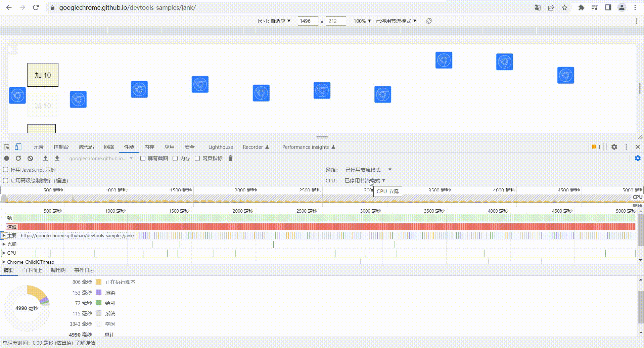Click the rotate device icon

click(429, 21)
